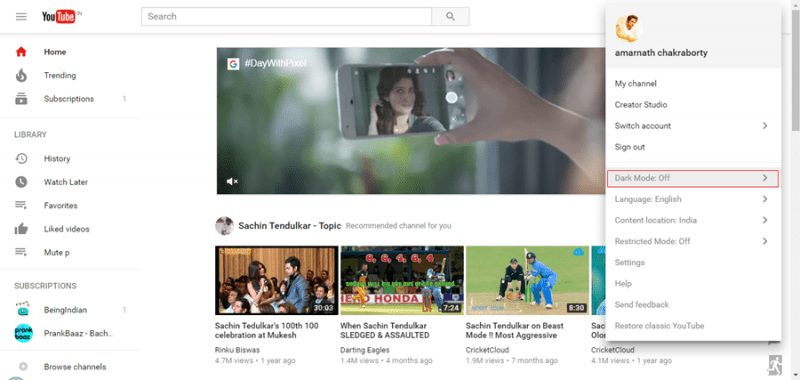Select the Home house icon
Screen dimensions: 800x380
tap(21, 52)
